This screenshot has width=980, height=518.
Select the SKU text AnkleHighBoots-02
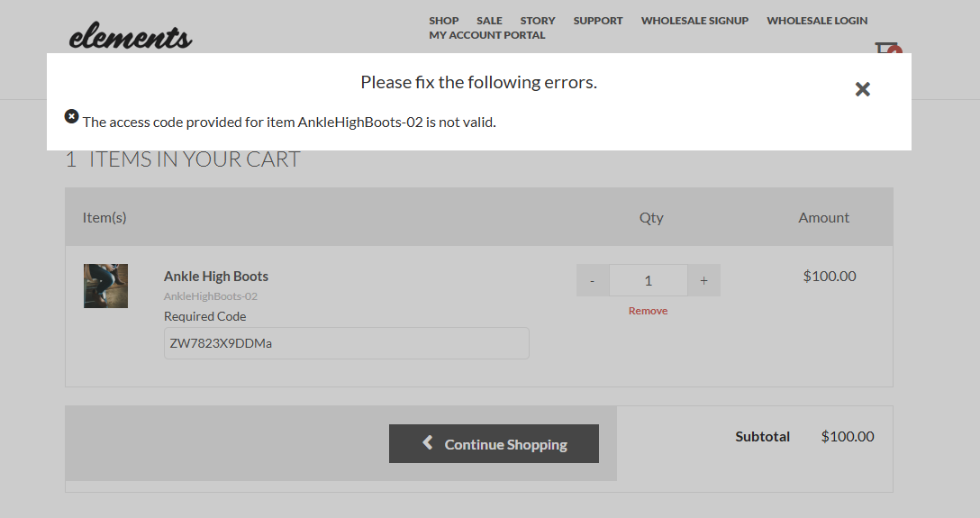tap(211, 296)
